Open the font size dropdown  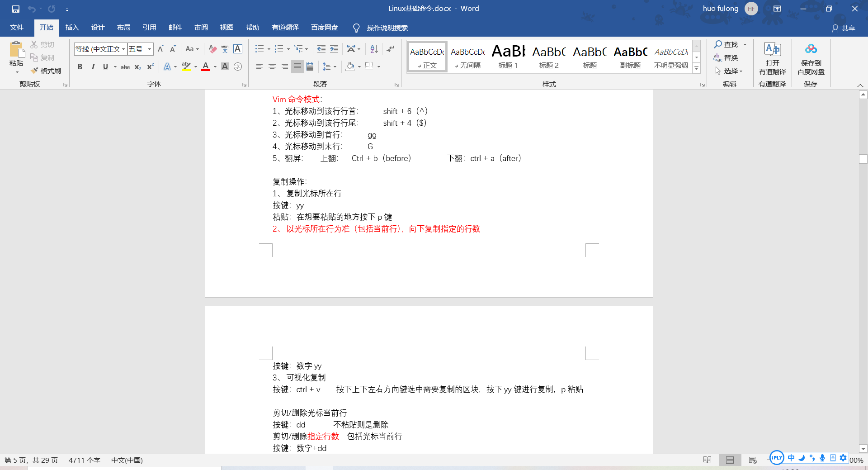149,49
